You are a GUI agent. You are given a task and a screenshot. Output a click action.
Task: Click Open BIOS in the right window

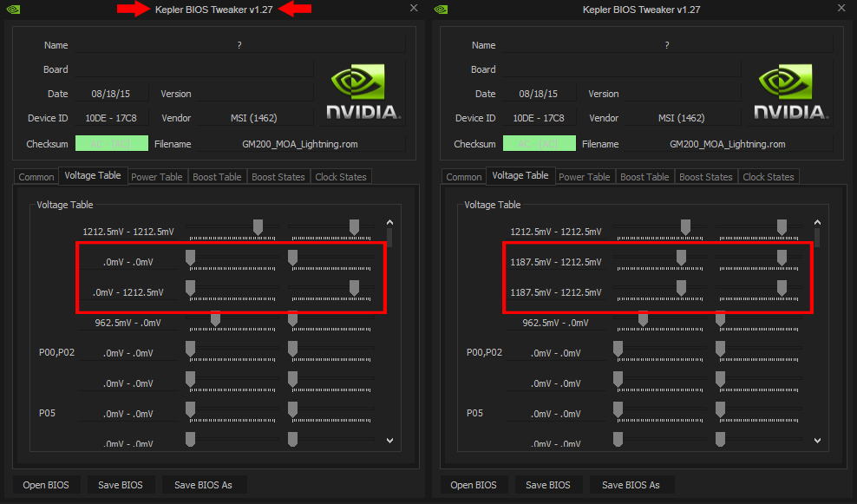tap(474, 485)
